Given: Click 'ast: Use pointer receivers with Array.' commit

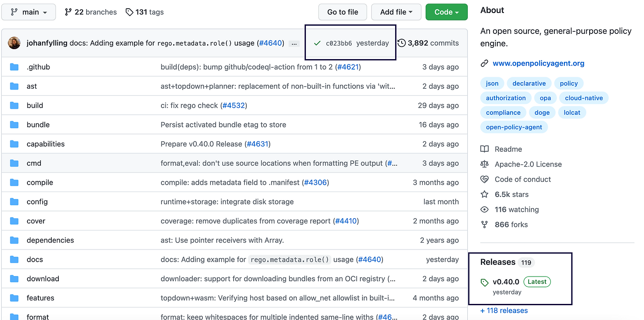Looking at the screenshot, I should (x=222, y=240).
